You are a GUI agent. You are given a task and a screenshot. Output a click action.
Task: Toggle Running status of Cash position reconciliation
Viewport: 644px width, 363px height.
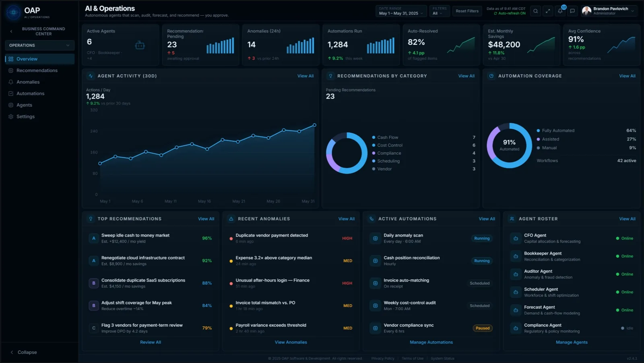coord(482,261)
